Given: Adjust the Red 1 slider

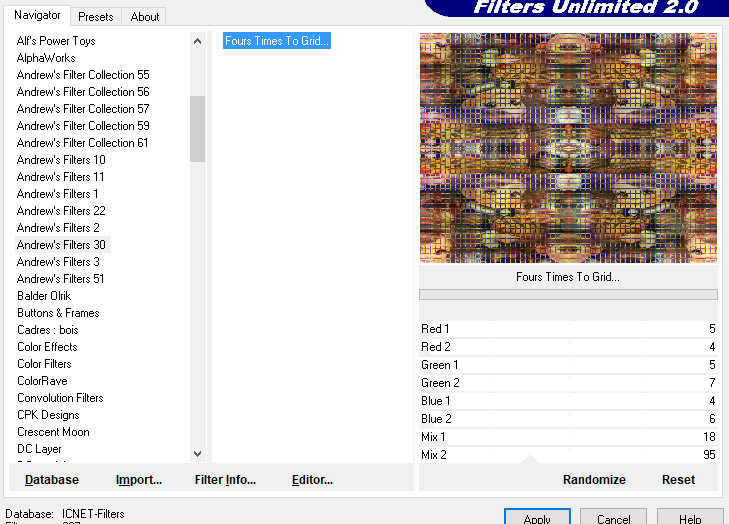Looking at the screenshot, I should coord(568,329).
